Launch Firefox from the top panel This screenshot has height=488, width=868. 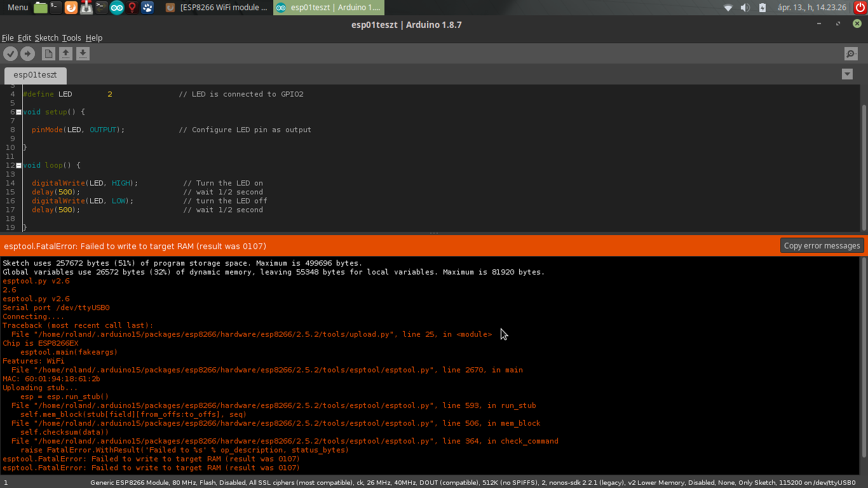coord(71,8)
